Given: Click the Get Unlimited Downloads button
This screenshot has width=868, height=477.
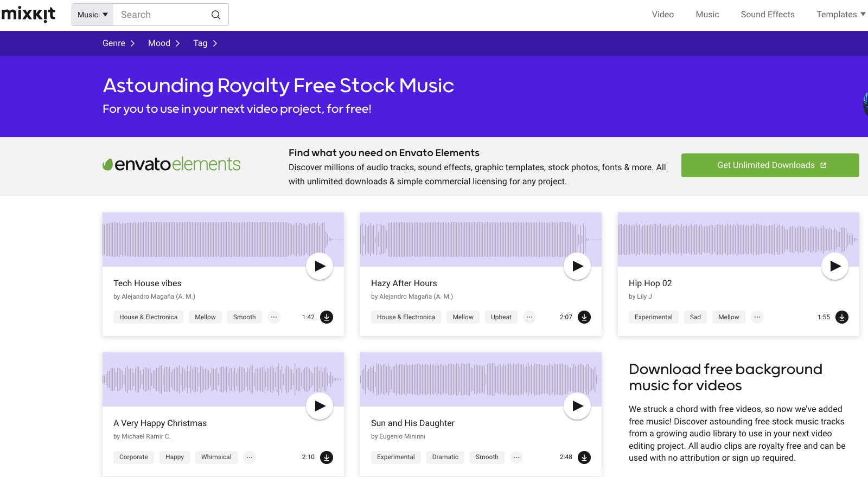Looking at the screenshot, I should [x=770, y=165].
